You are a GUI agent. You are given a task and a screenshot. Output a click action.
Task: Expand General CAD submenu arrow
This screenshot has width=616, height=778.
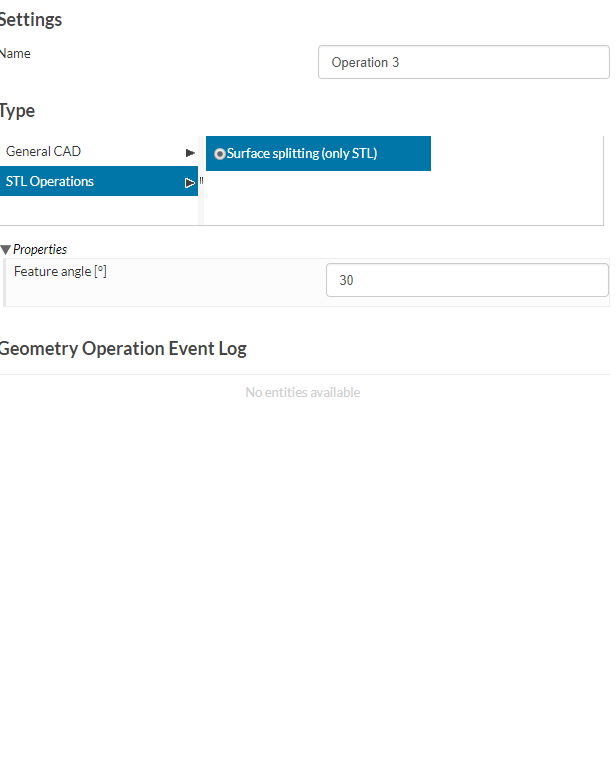tap(190, 153)
